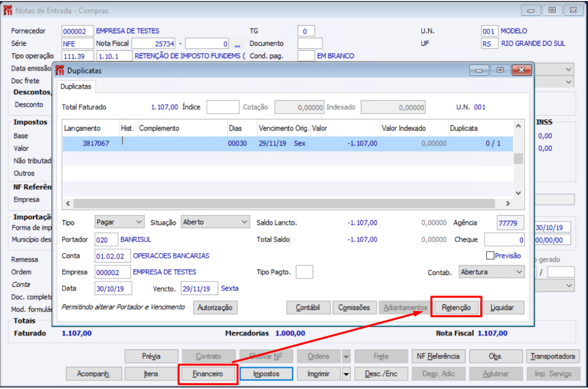This screenshot has width=588, height=389.
Task: Click the Imprimir button
Action: coord(319,374)
